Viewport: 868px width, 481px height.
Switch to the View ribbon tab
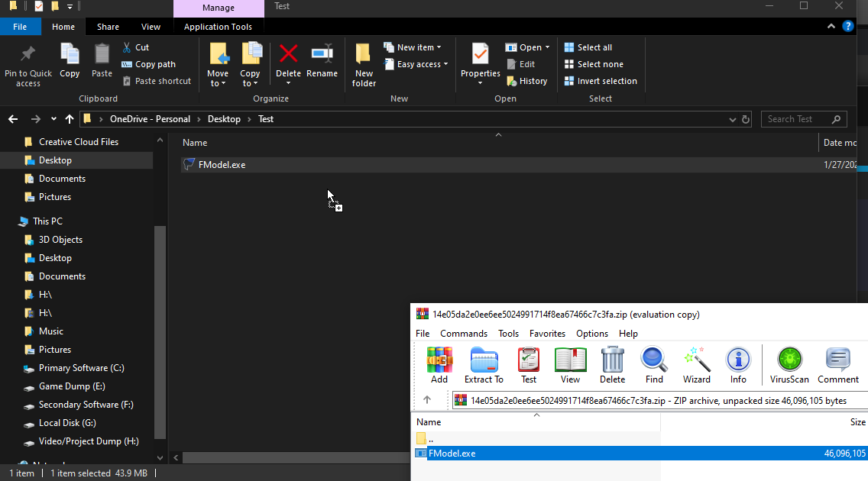click(x=151, y=27)
